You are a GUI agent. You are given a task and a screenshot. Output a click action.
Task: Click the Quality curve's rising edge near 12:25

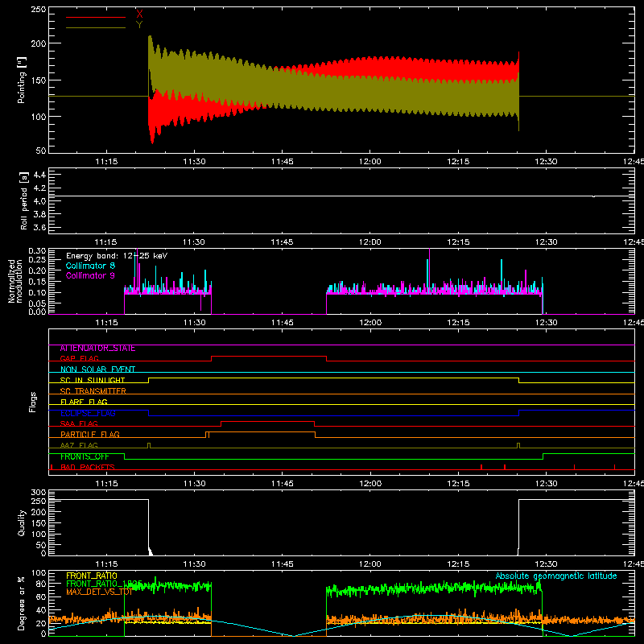pyautogui.click(x=518, y=527)
